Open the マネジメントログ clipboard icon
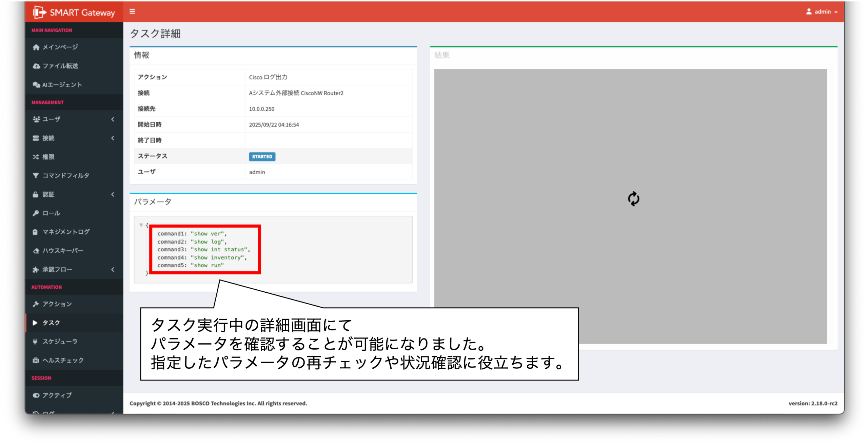The width and height of the screenshot is (868, 446). 35,232
